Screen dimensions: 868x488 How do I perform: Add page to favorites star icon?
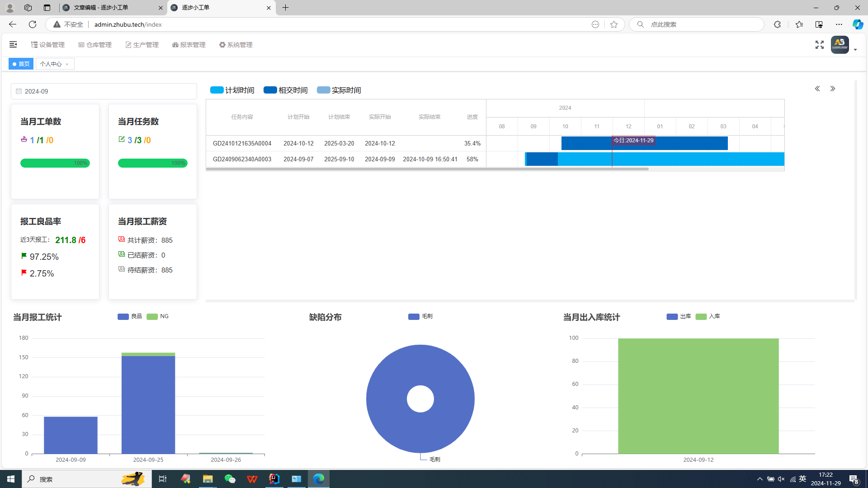coord(613,24)
